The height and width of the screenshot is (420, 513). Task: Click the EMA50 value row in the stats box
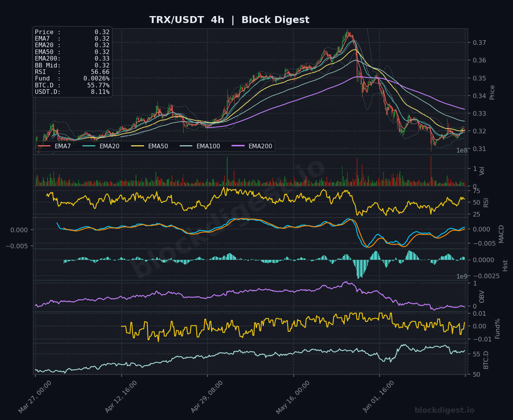click(72, 52)
